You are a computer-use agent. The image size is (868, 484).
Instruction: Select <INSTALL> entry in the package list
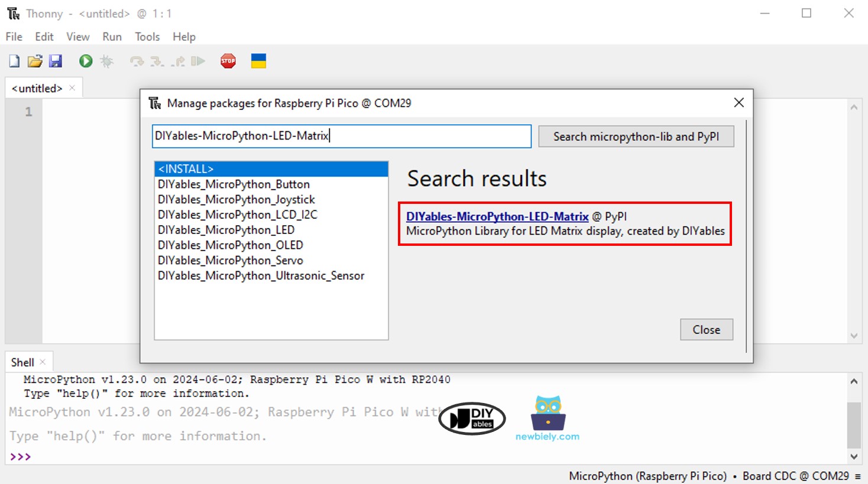pos(271,169)
